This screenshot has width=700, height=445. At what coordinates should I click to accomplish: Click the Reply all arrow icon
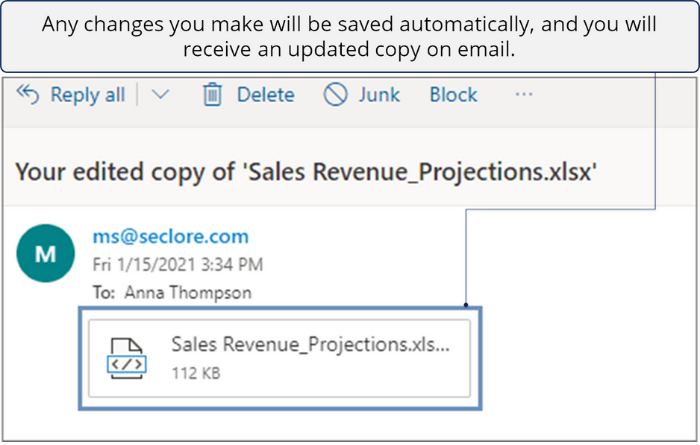28,95
